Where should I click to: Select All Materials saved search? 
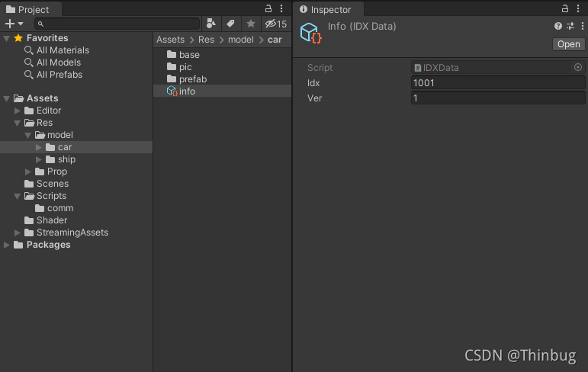(x=63, y=50)
